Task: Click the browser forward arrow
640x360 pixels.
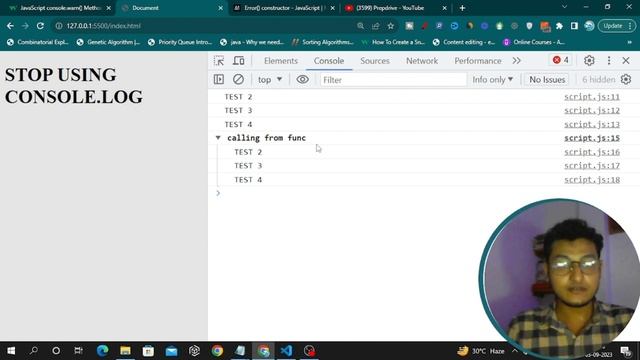Action: click(x=25, y=26)
